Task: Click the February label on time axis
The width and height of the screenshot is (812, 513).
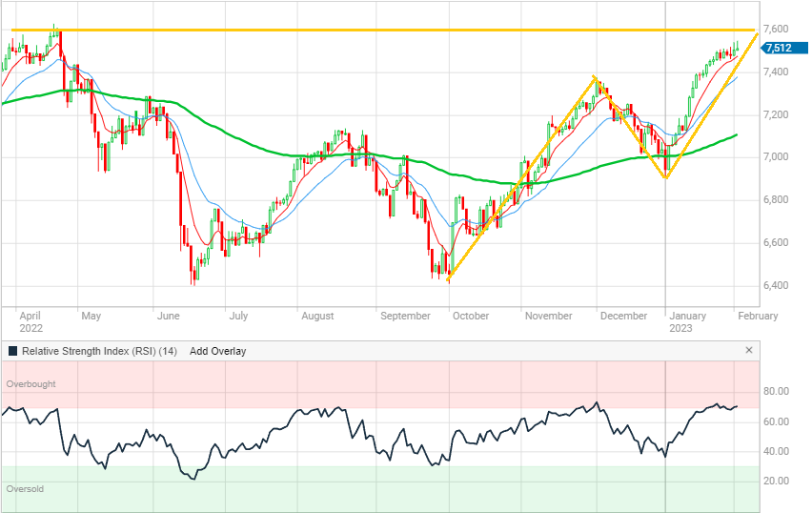Action: [x=758, y=316]
